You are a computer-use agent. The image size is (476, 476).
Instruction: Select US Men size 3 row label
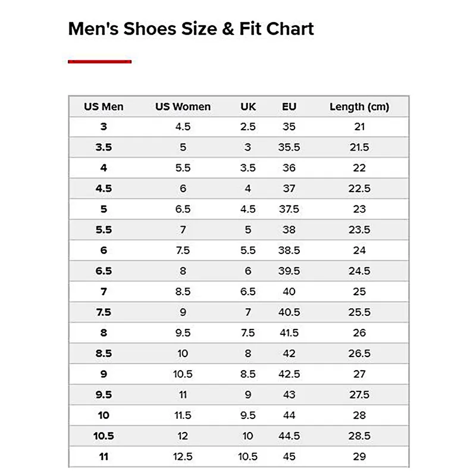[104, 127]
